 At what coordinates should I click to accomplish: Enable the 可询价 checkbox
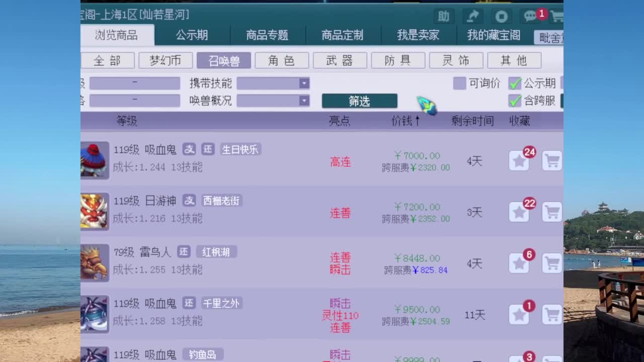click(x=459, y=83)
